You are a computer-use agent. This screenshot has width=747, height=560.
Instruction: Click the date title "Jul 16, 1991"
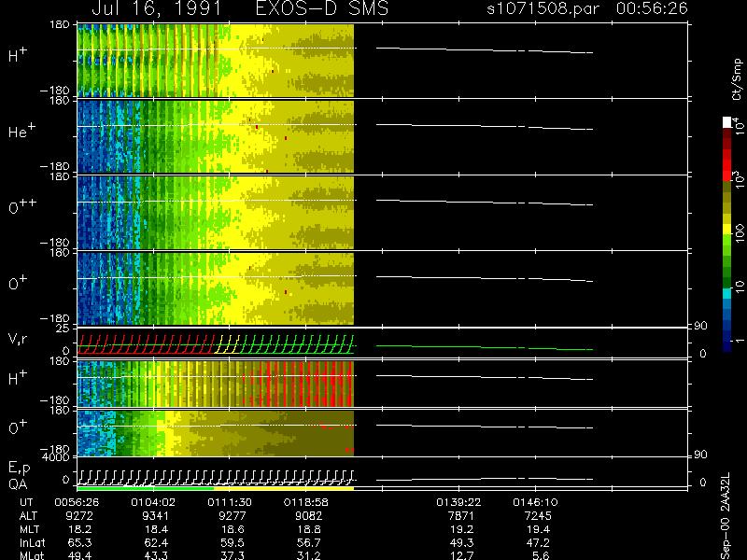click(x=156, y=8)
